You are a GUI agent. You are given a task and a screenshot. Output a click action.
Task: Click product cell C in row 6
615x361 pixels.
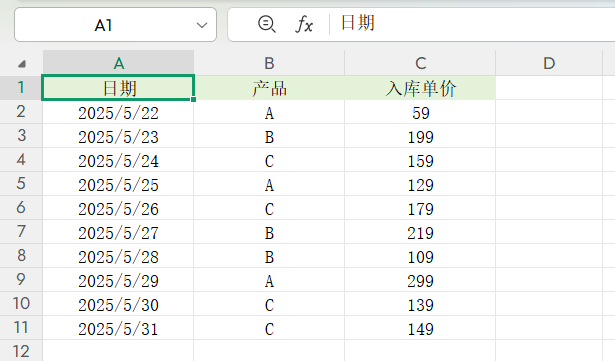click(269, 208)
